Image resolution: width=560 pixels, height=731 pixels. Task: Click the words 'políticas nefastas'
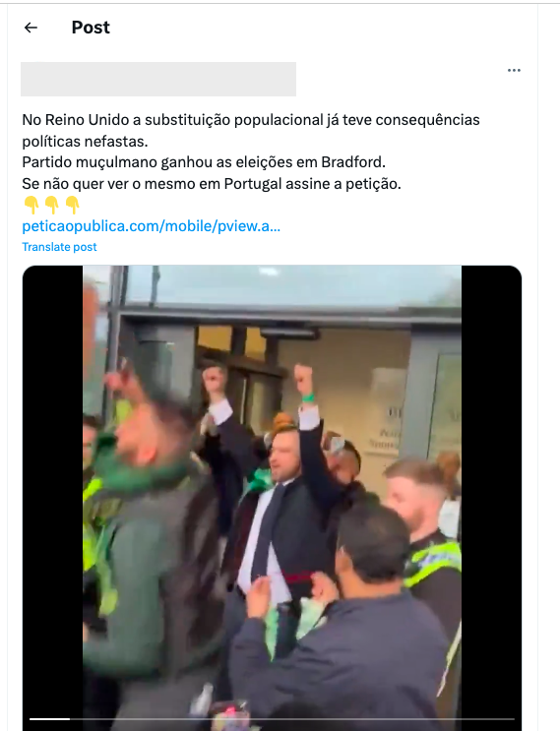(85, 142)
